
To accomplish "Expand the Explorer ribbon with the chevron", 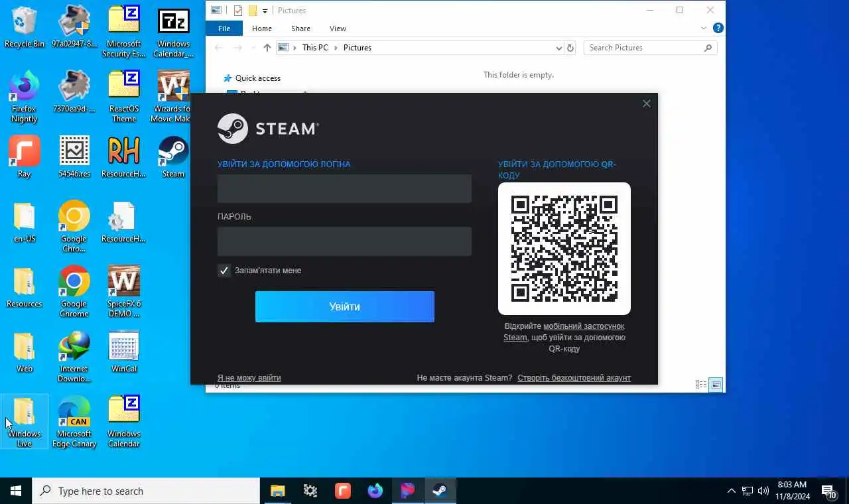I will (704, 29).
